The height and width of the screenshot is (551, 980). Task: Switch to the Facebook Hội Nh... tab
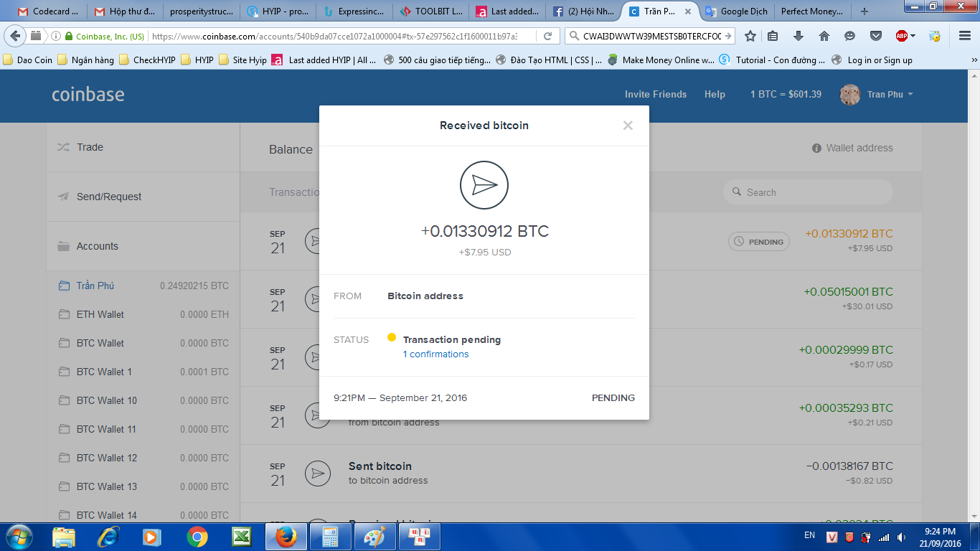point(585,11)
